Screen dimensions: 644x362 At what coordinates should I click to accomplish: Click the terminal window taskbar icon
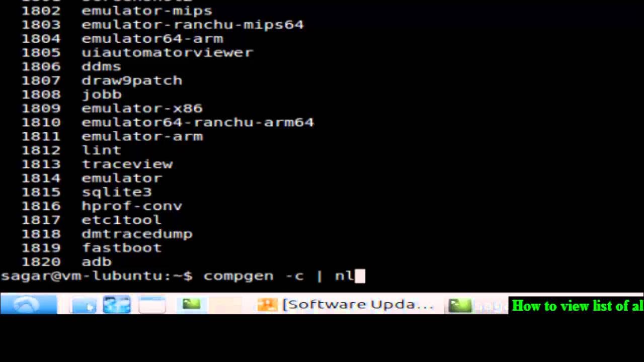coord(460,305)
